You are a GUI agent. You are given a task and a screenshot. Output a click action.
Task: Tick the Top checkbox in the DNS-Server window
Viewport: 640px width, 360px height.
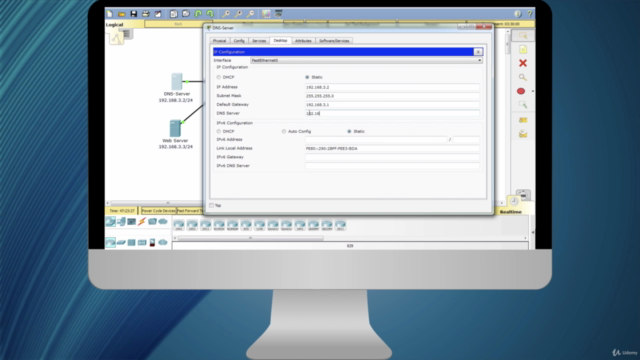[x=211, y=205]
